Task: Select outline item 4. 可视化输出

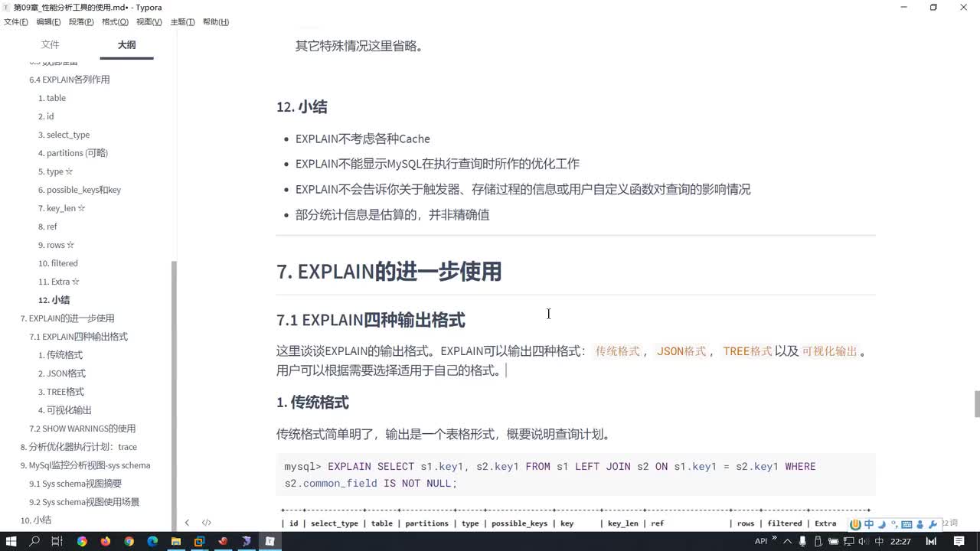Action: [x=65, y=410]
